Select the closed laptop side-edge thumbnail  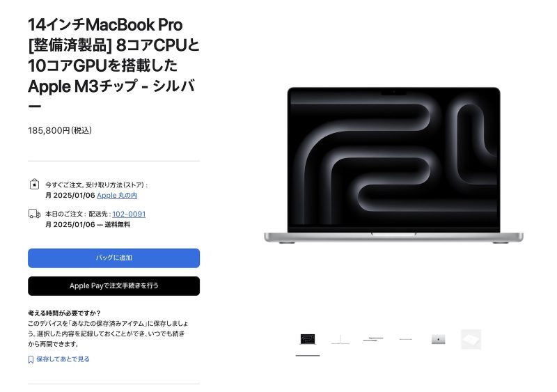pos(406,339)
